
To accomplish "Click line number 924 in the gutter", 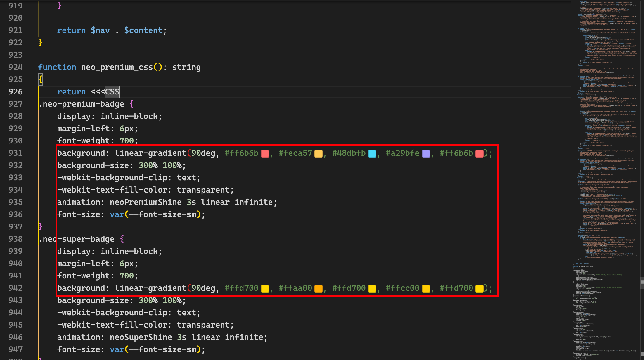I will pos(15,67).
